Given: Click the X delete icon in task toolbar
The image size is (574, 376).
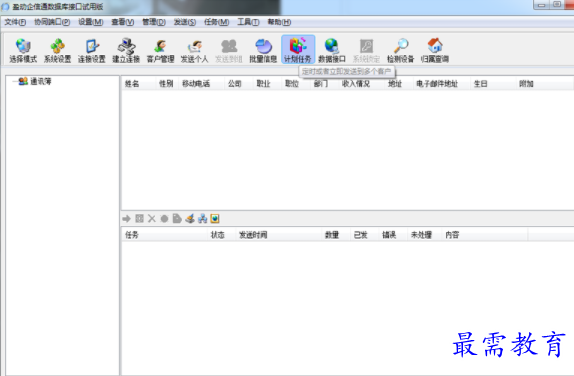Looking at the screenshot, I should pos(152,219).
